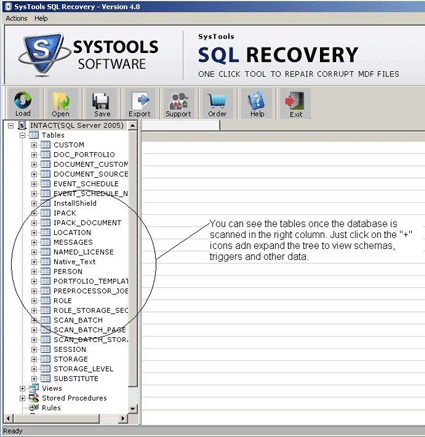
Task: Select the Native_Text table row
Action: point(75,262)
